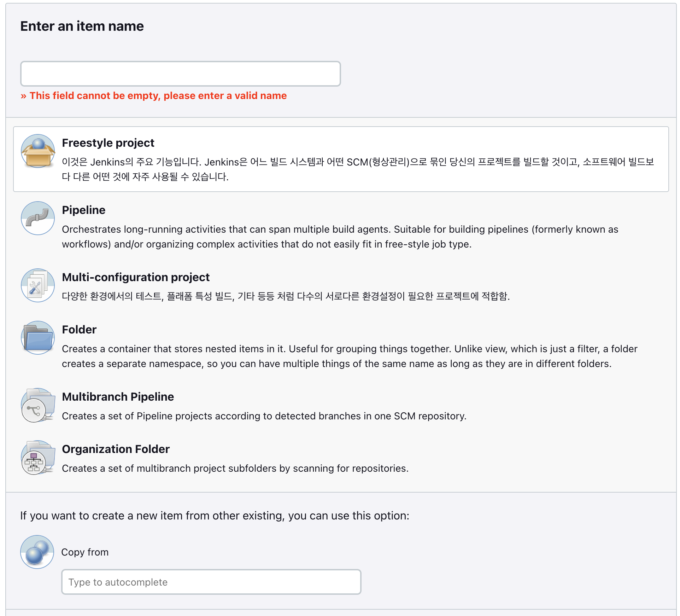The height and width of the screenshot is (616, 680).
Task: Click the Organization Folder hierarchy icon
Action: 38,457
